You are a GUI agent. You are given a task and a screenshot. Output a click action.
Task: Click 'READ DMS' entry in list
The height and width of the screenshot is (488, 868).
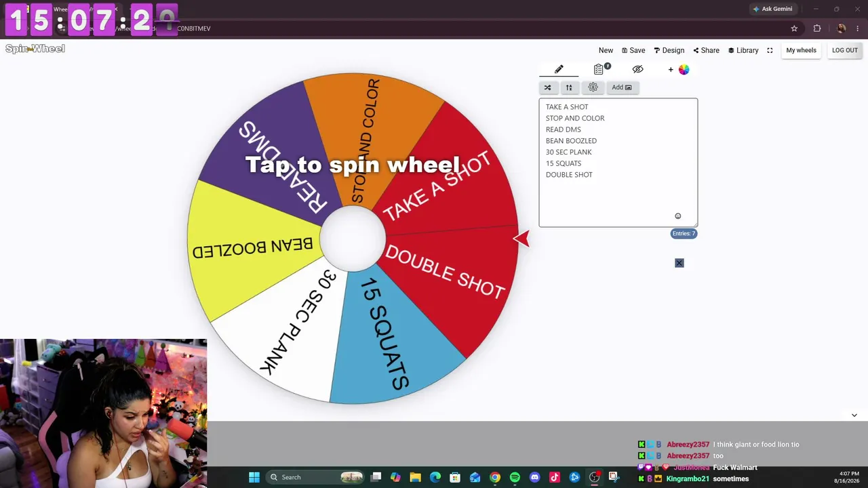564,129
